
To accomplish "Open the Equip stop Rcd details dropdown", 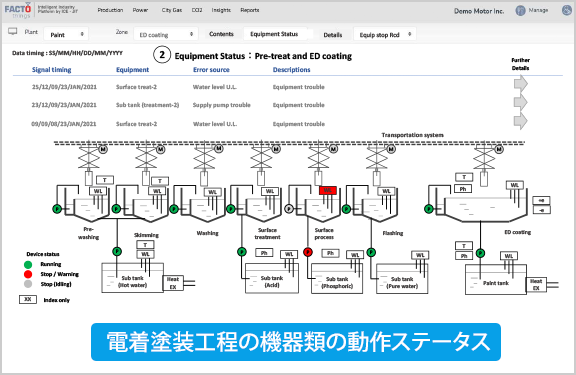I will click(x=385, y=35).
